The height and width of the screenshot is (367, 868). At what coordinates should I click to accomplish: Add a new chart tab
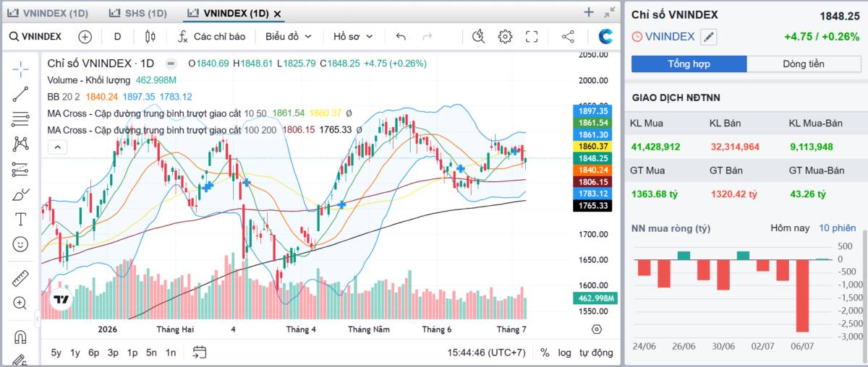[589, 12]
